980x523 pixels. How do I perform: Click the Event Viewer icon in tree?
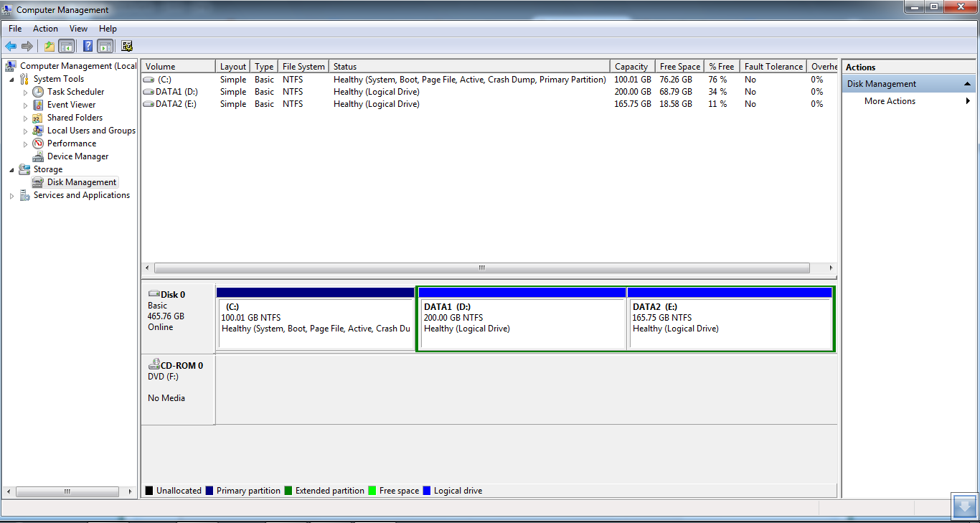[38, 105]
